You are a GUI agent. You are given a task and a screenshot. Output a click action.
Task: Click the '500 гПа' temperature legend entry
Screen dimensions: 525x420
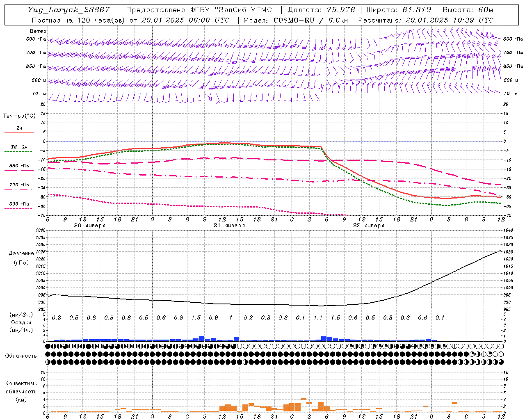[19, 204]
